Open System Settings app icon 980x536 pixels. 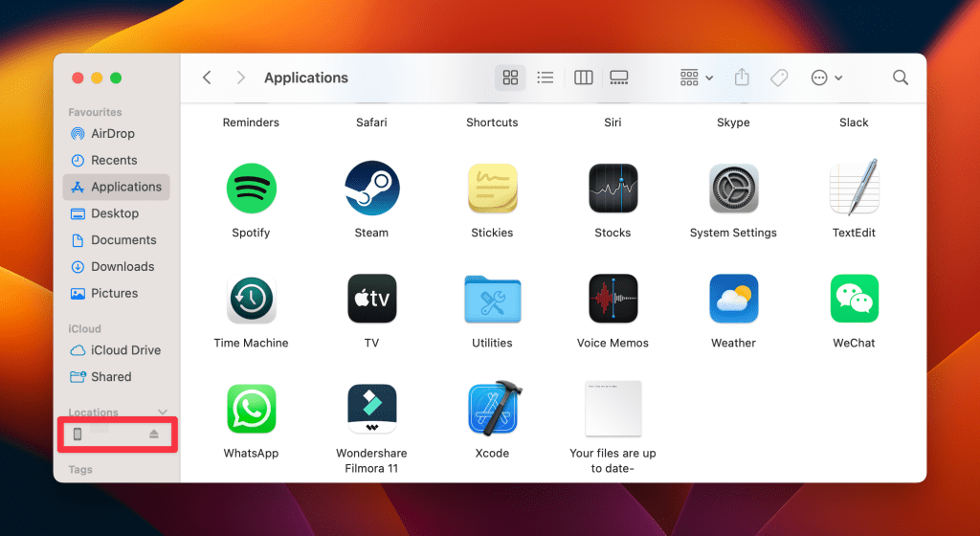click(x=733, y=189)
